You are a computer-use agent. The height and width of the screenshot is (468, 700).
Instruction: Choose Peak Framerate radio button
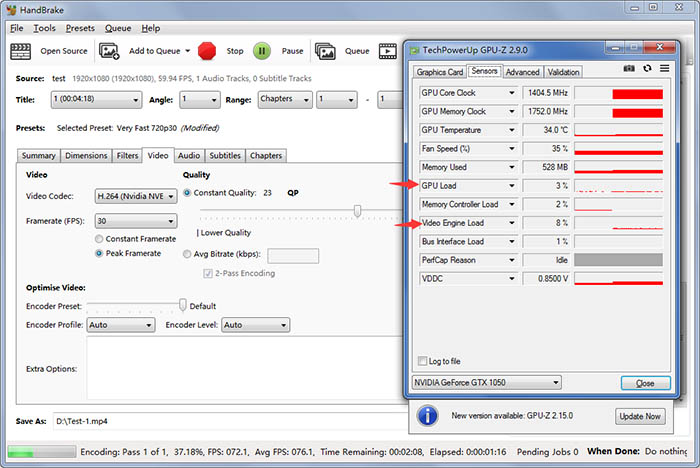tap(99, 253)
